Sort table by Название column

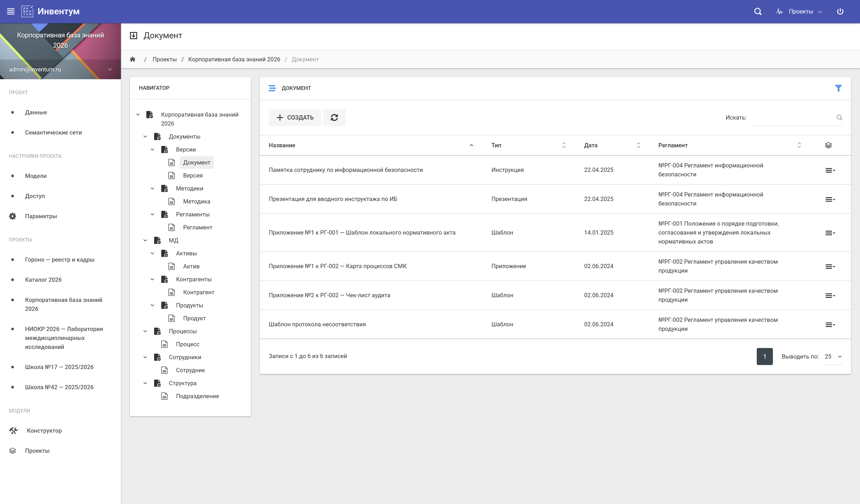pos(371,145)
